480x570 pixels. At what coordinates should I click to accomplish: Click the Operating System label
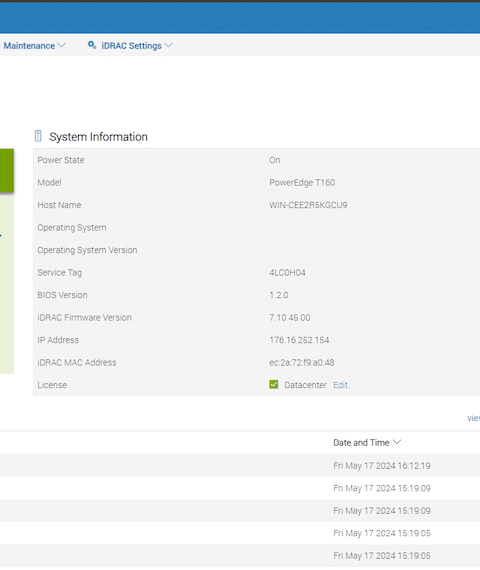tap(72, 228)
